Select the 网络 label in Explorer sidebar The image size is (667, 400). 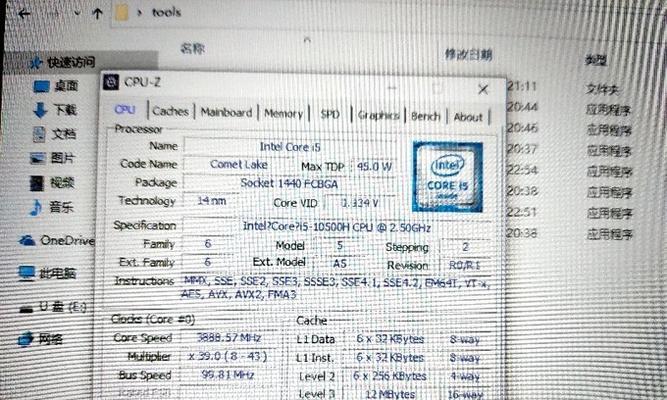[50, 339]
